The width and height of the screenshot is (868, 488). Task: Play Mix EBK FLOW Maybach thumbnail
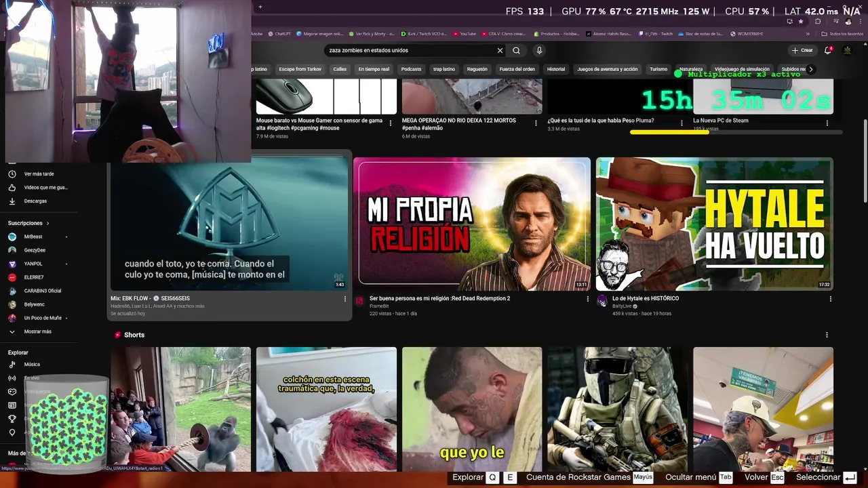pos(230,224)
